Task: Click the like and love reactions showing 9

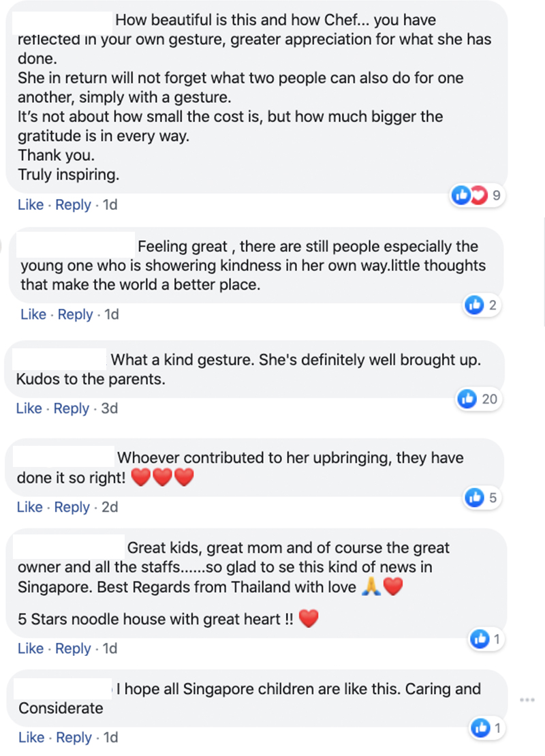Action: [477, 196]
